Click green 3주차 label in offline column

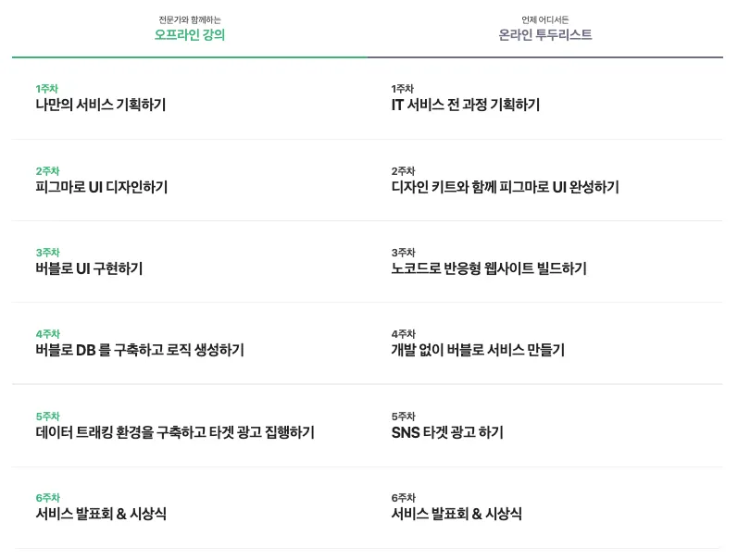[x=48, y=253]
